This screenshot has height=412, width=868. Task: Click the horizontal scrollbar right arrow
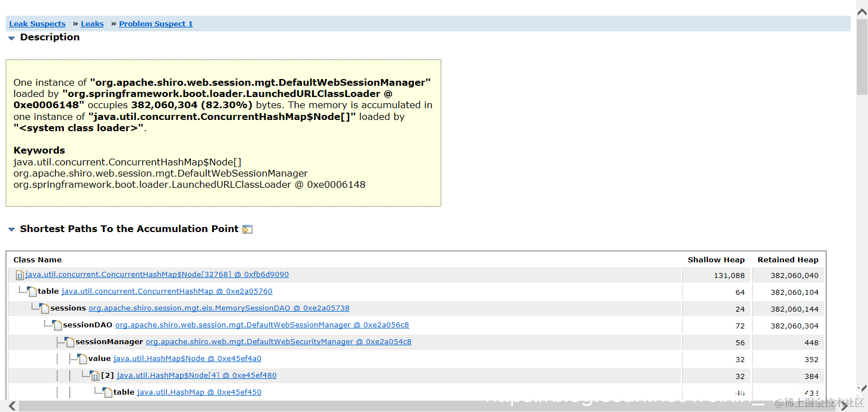pyautogui.click(x=844, y=406)
